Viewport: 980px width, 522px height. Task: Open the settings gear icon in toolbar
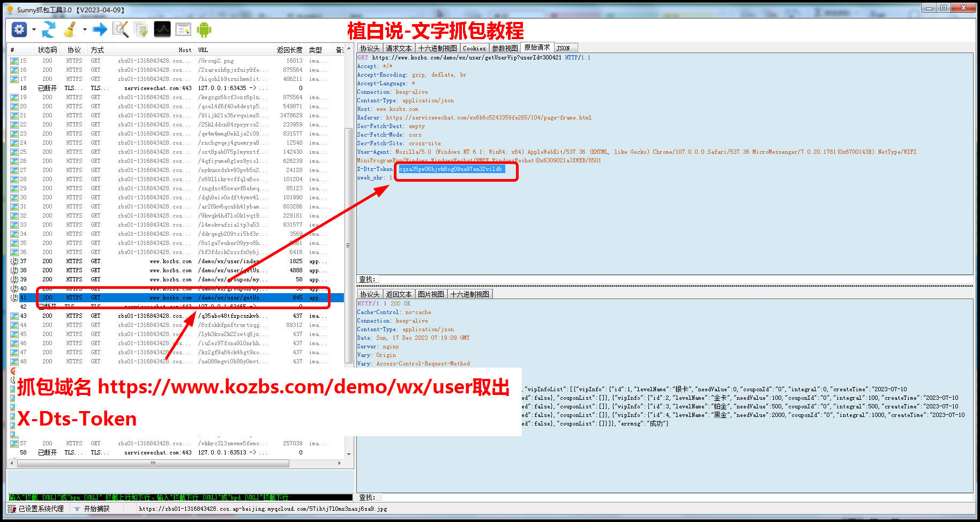click(x=19, y=29)
